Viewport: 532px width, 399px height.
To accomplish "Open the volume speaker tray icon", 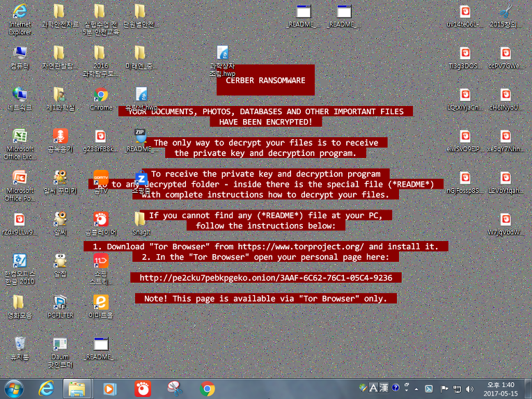I will pyautogui.click(x=469, y=389).
